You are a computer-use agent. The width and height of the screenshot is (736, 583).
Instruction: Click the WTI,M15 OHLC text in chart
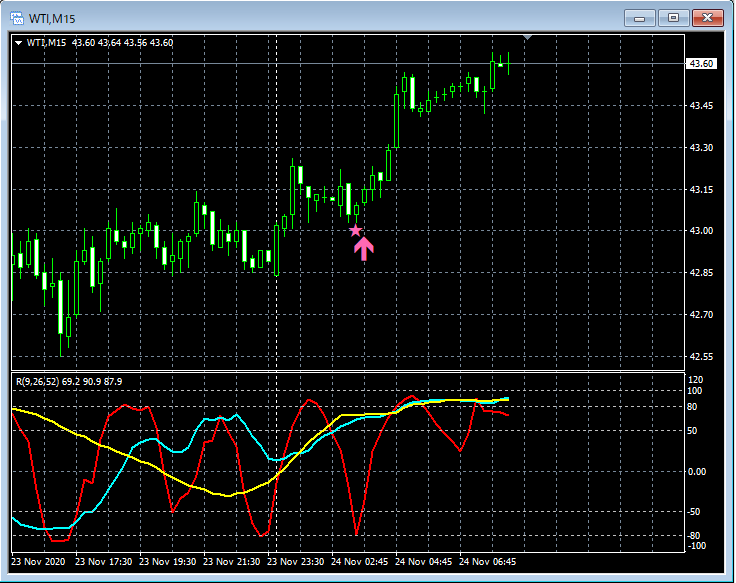point(100,43)
